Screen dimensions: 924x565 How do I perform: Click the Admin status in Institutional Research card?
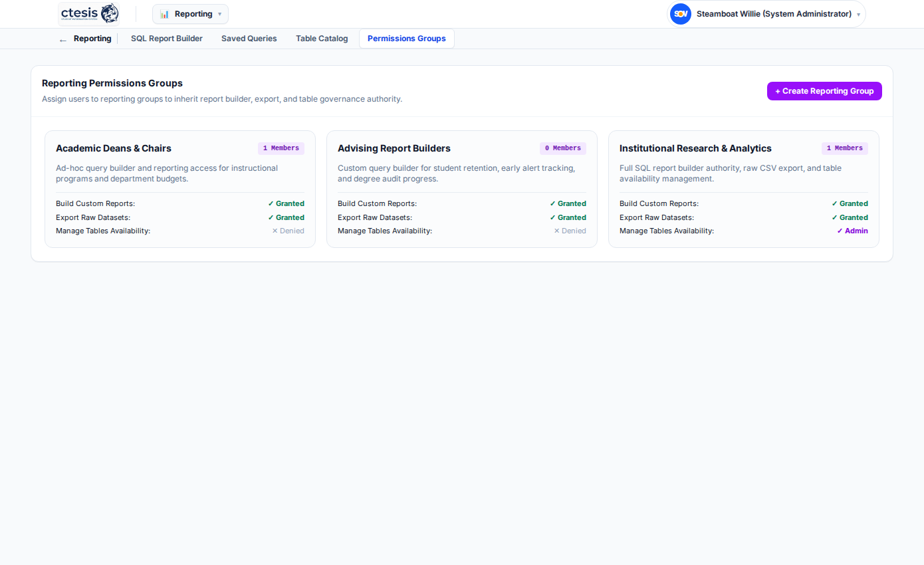tap(852, 231)
